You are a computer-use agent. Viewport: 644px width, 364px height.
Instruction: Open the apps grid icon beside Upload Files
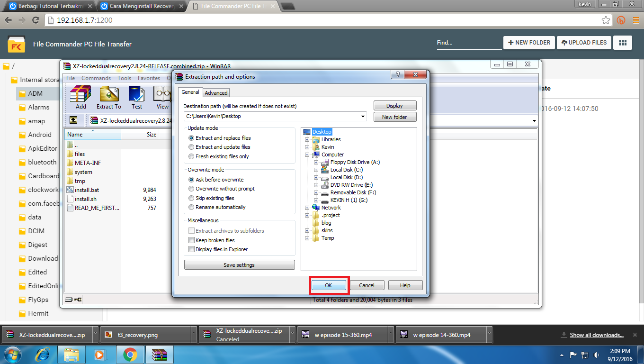(622, 43)
